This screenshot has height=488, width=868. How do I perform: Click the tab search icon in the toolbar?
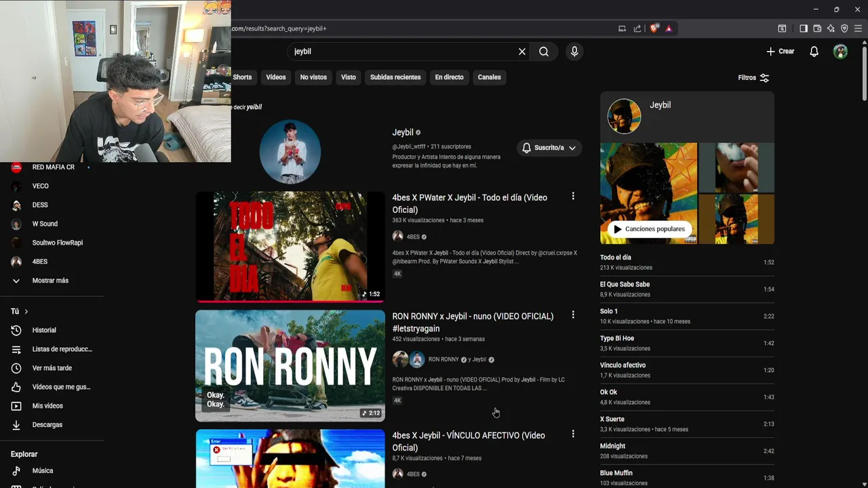(782, 28)
